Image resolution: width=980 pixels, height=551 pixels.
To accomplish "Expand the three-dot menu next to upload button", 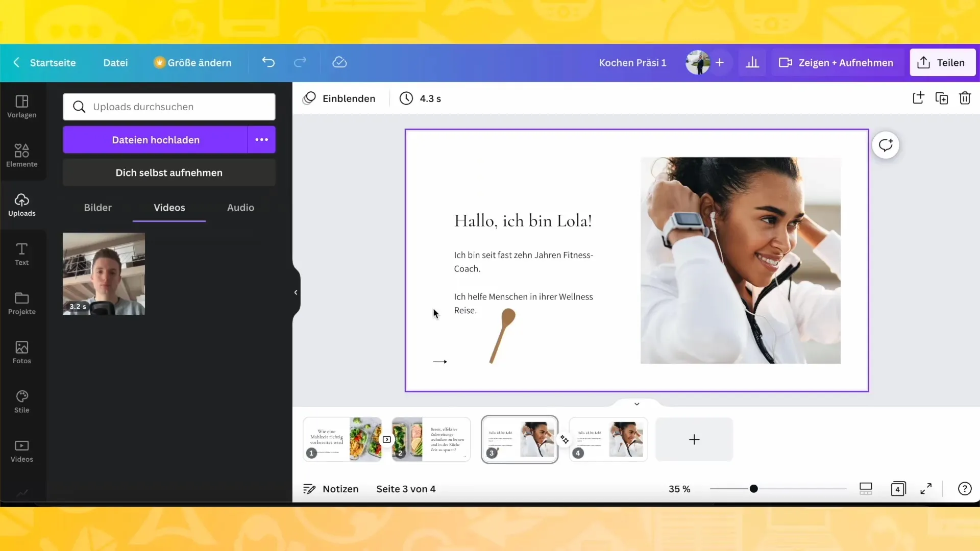I will [x=261, y=140].
